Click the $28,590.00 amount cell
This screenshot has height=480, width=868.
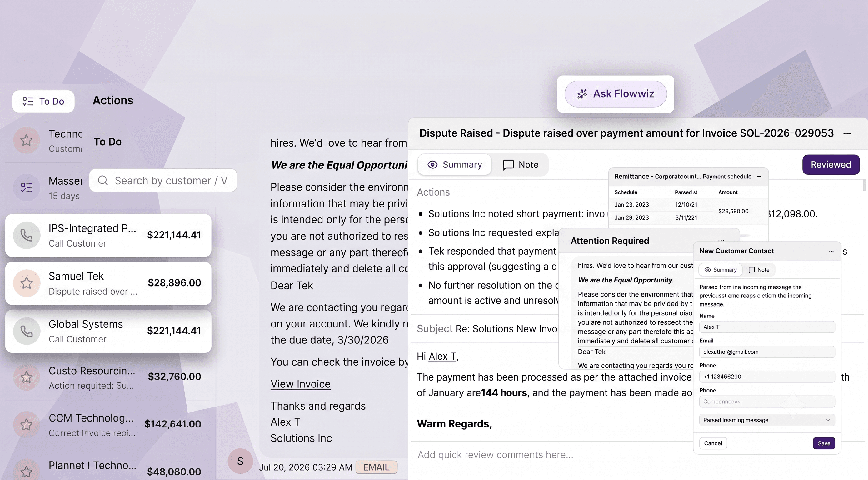click(733, 211)
